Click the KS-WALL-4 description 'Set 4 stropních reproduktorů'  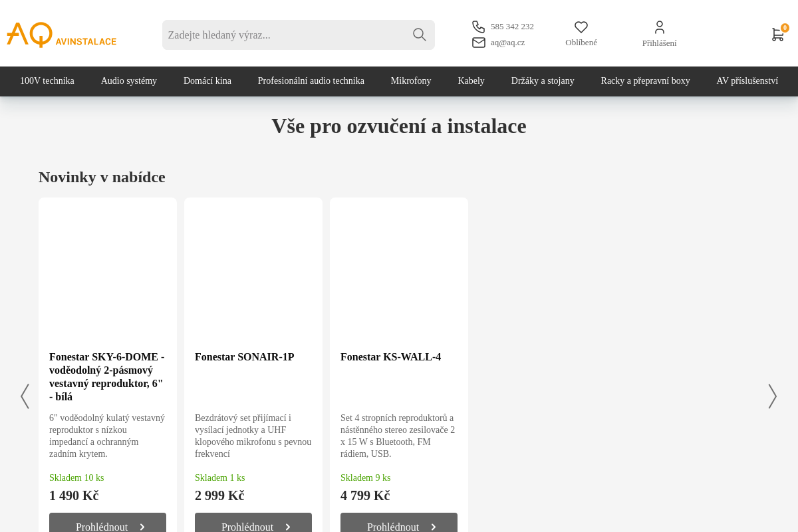[x=399, y=436]
